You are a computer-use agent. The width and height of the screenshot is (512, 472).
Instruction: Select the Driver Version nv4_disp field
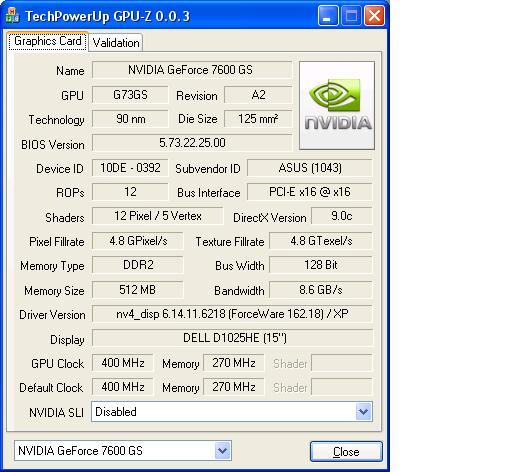pyautogui.click(x=232, y=314)
